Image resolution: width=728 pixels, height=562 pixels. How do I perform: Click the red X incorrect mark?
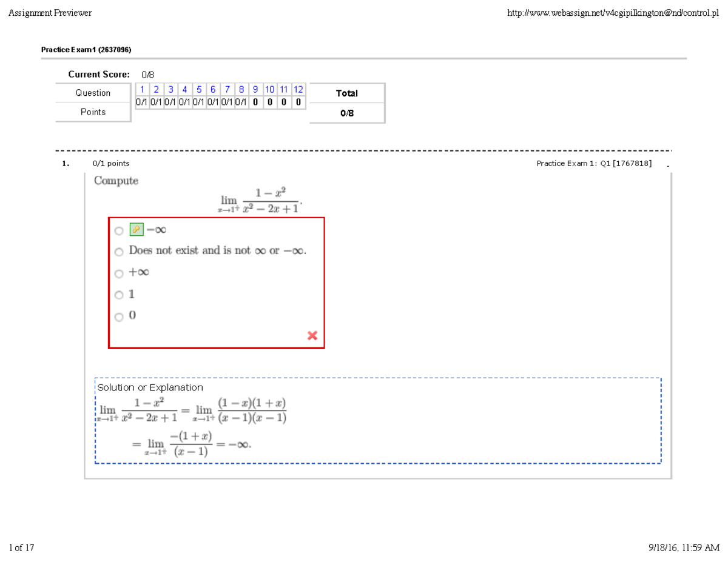coord(312,335)
